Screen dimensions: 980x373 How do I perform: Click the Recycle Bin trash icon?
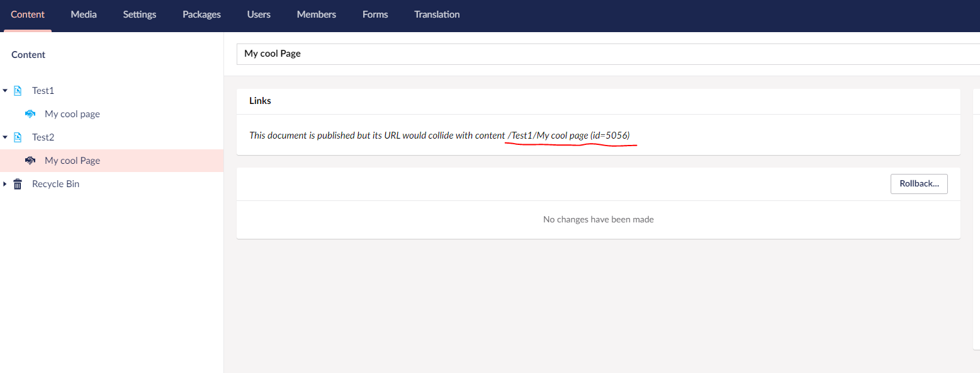(x=18, y=184)
